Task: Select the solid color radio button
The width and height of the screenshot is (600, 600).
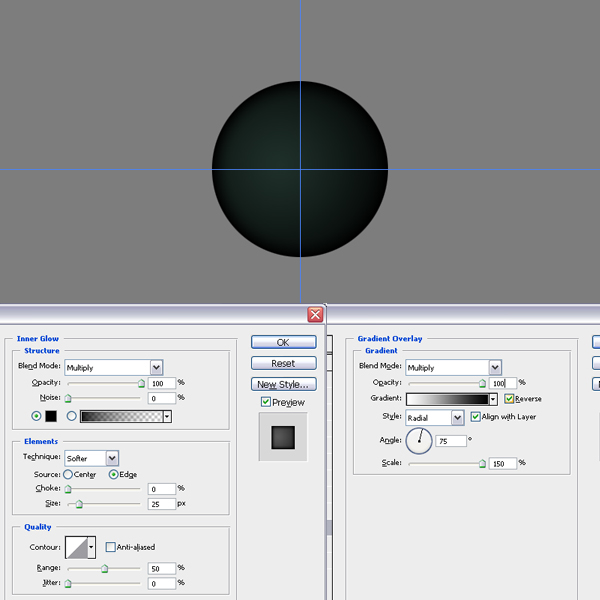Action: [x=36, y=416]
